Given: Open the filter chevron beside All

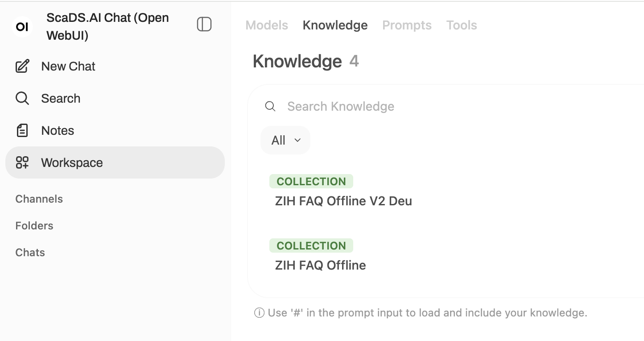Looking at the screenshot, I should coord(297,140).
